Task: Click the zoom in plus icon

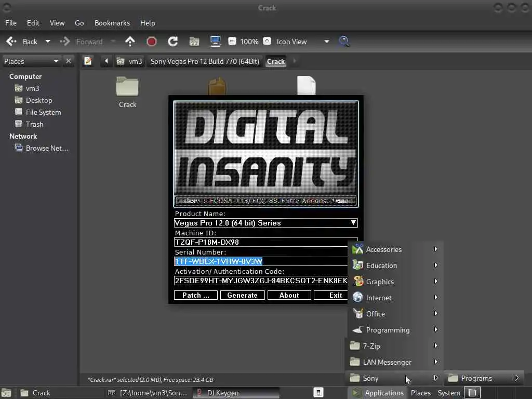Action: click(267, 42)
